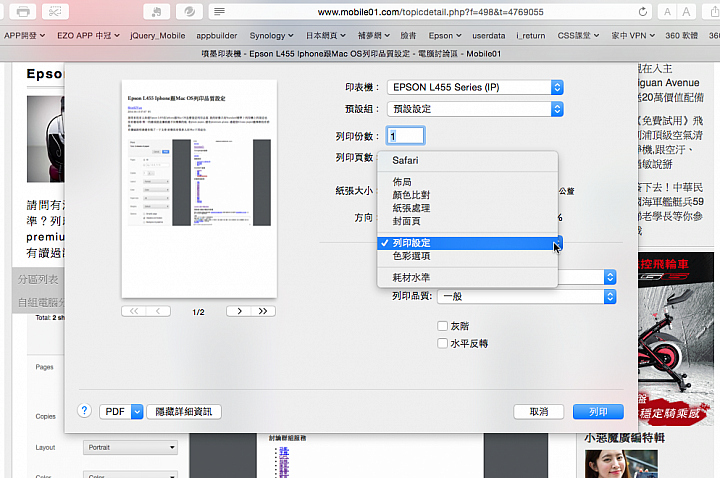This screenshot has height=478, width=720.
Task: Decrease text size with small A button
Action: coord(667,12)
